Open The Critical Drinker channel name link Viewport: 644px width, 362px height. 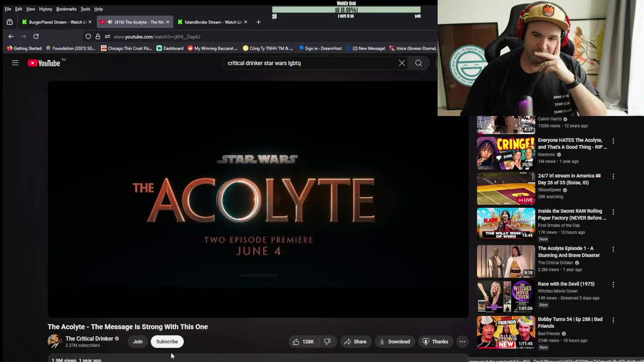coord(90,338)
